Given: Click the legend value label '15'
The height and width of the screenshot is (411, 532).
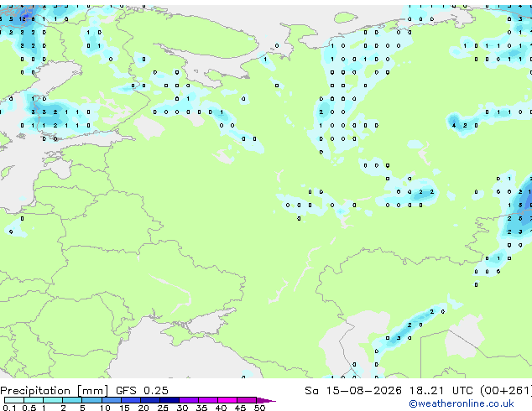Looking at the screenshot, I should point(124,408).
